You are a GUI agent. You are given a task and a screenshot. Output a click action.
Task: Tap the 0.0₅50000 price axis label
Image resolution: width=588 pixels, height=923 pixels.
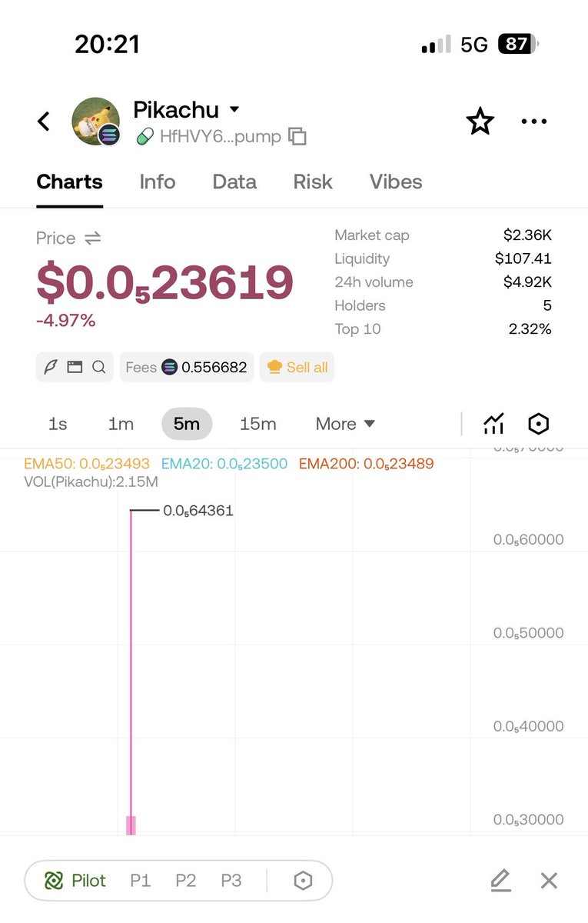528,633
